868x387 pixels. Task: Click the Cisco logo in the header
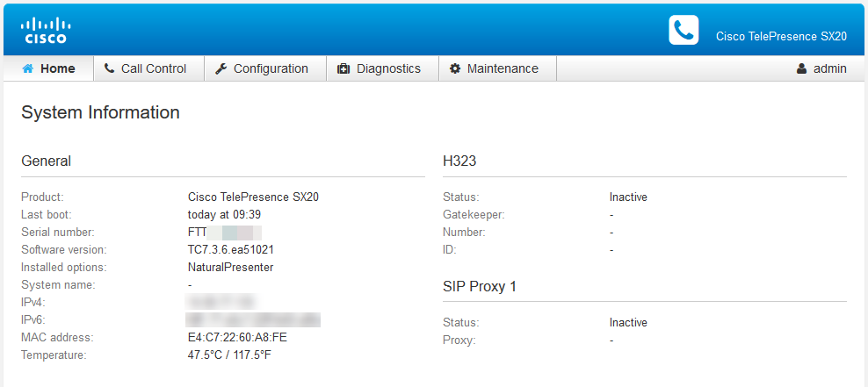pos(46,31)
